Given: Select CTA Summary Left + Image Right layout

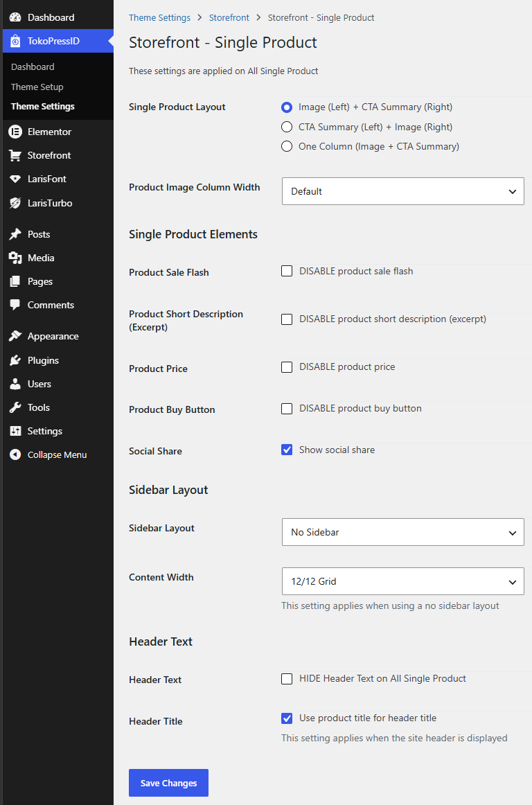Looking at the screenshot, I should click(287, 127).
